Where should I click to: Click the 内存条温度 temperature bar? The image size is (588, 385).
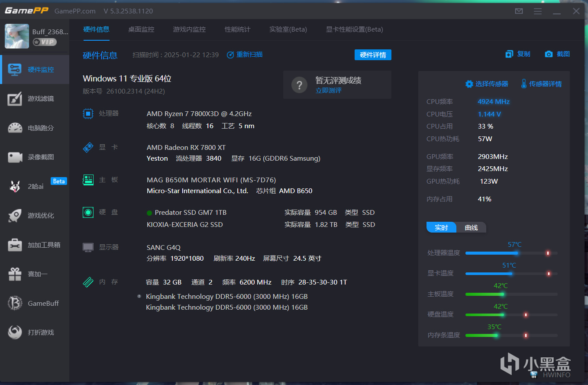tap(511, 335)
